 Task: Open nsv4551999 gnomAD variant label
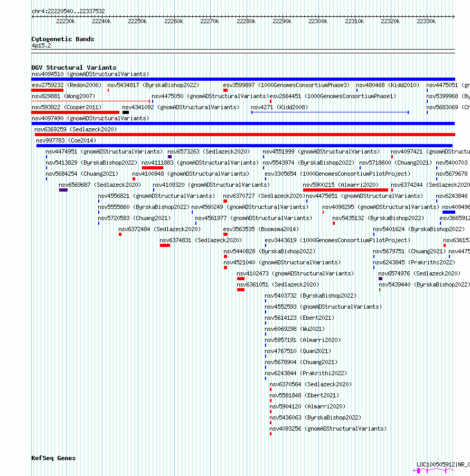(321, 151)
